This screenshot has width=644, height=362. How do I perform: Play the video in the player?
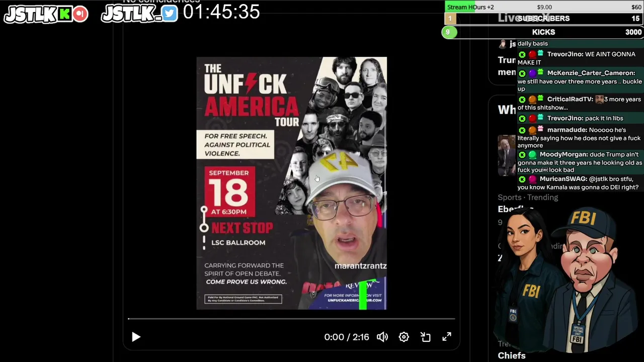pyautogui.click(x=136, y=337)
